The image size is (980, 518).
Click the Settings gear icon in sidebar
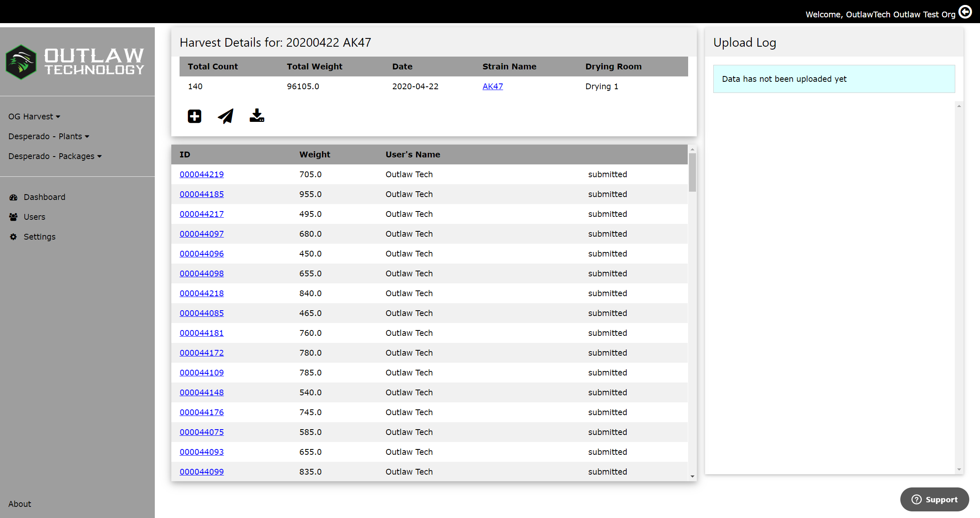coord(14,237)
